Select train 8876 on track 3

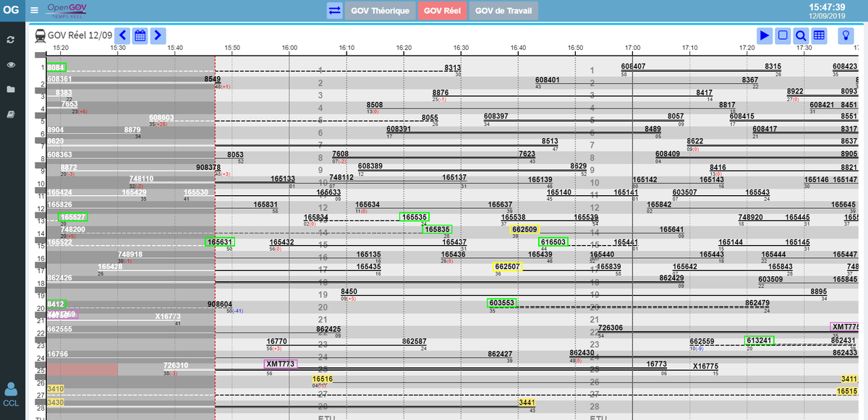tap(441, 93)
